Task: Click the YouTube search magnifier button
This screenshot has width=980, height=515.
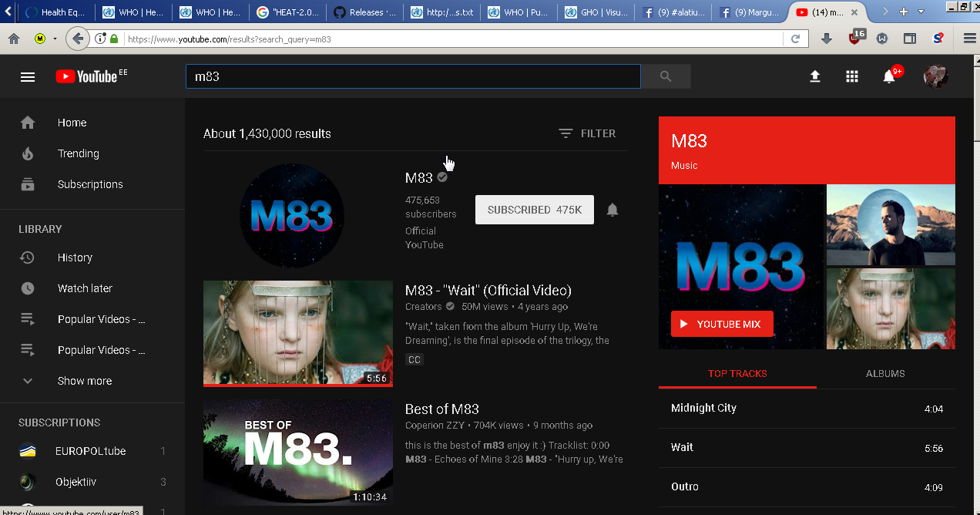Action: click(666, 76)
